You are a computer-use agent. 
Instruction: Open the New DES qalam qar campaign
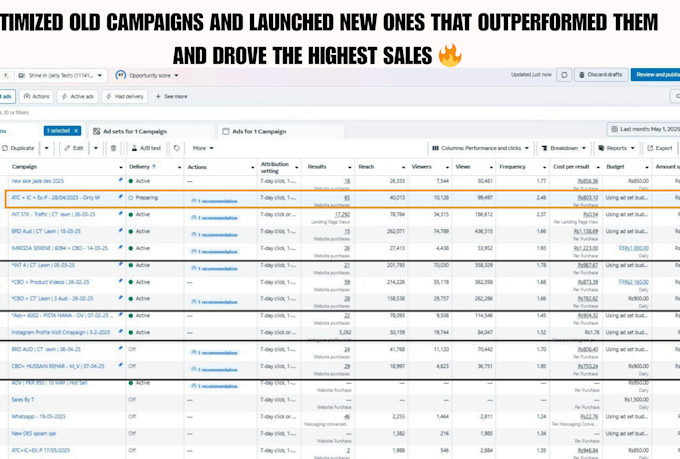point(34,433)
